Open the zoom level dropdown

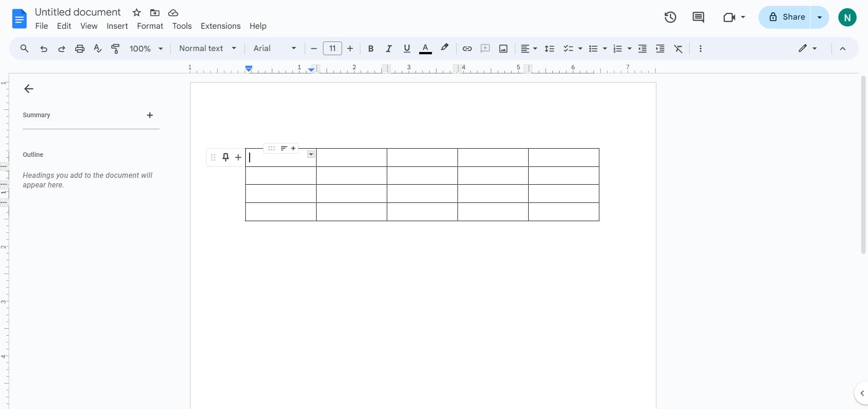click(x=146, y=49)
